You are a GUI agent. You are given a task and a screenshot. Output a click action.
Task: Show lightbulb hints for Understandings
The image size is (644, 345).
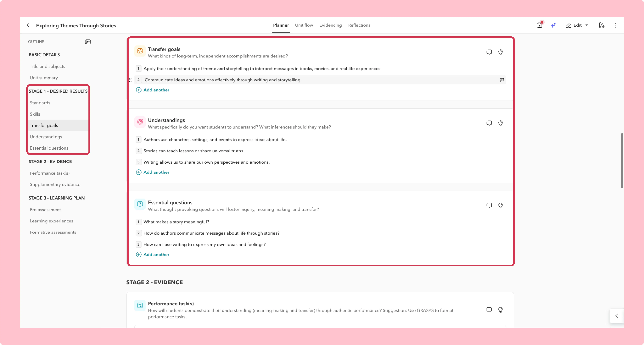501,123
